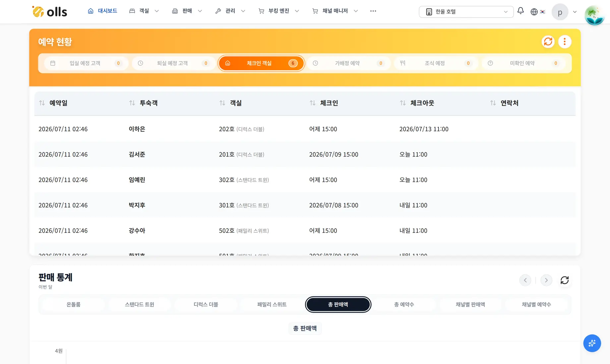Screen dimensions: 610x364
Task: Open the AI assistant sparkle button
Action: tap(592, 343)
